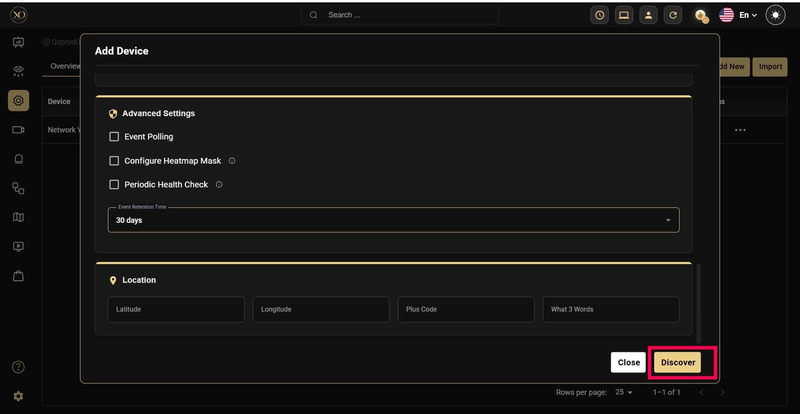This screenshot has width=800, height=414.
Task: Open the bell alerts icon in sidebar
Action: 18,159
